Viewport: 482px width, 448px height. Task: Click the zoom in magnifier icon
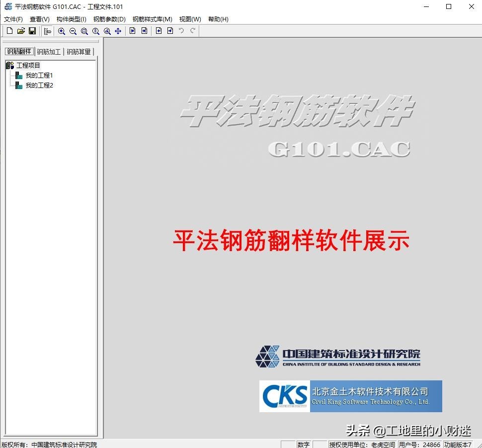62,31
